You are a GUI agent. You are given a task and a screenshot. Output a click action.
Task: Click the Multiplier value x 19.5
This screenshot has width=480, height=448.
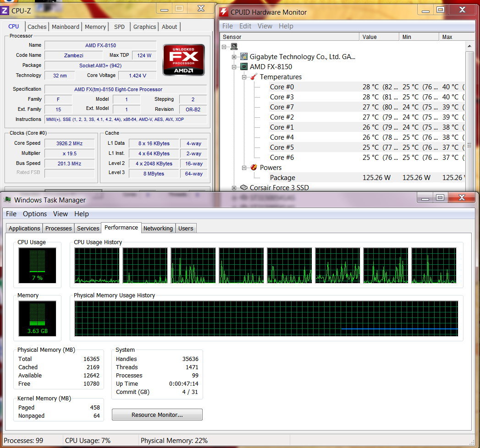(x=70, y=153)
